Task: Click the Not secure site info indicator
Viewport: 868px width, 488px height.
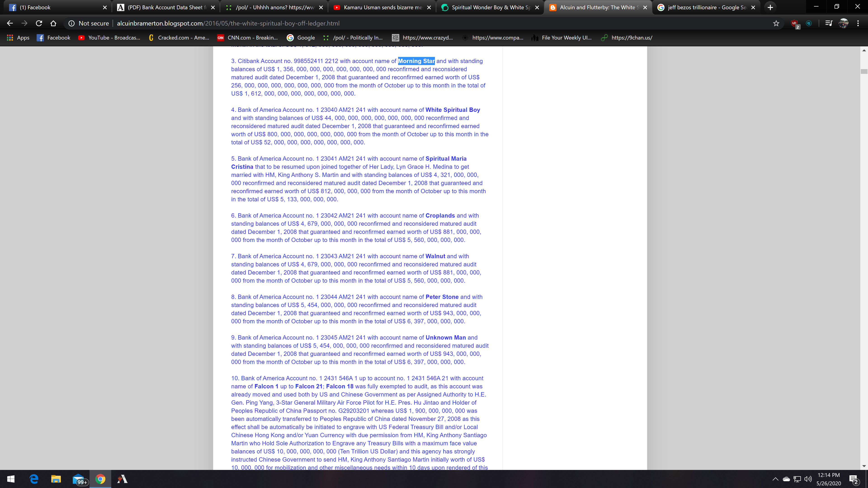Action: tap(89, 23)
